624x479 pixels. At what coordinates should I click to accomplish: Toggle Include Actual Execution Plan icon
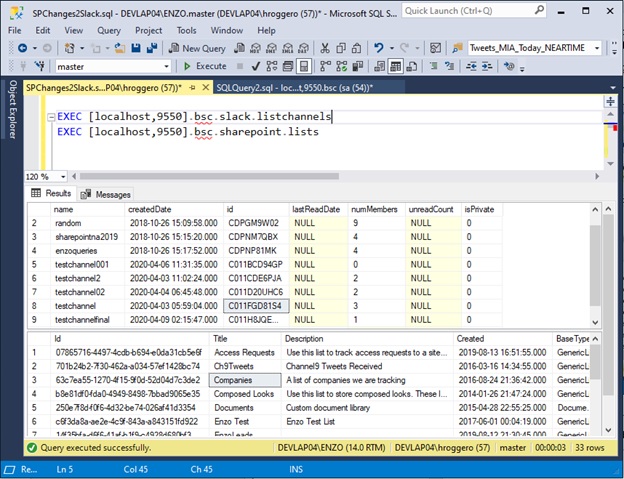[x=326, y=66]
